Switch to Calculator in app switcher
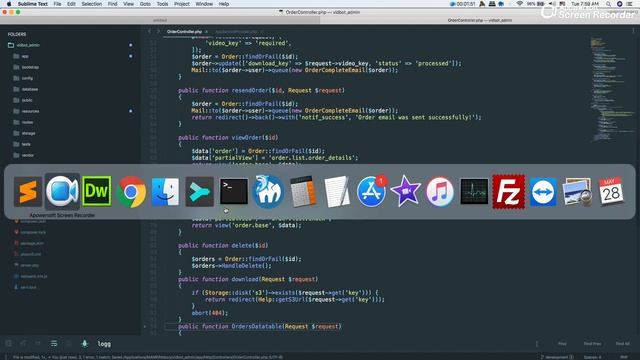Screen dimensions: 640x360 click(x=303, y=191)
